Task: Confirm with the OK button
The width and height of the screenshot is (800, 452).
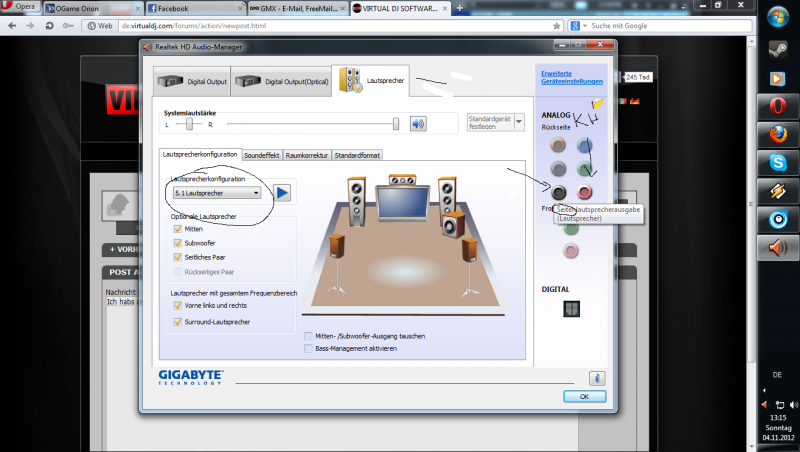Action: [x=584, y=396]
